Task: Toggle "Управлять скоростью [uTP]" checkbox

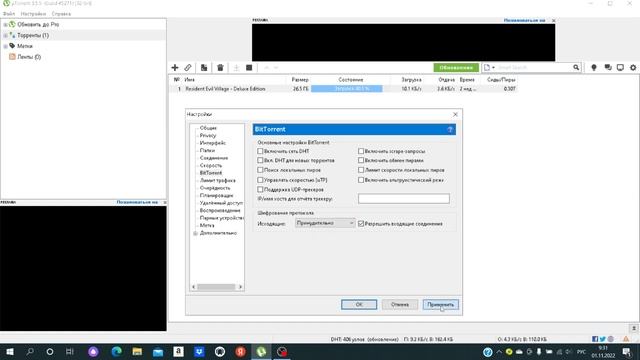Action: (260, 180)
